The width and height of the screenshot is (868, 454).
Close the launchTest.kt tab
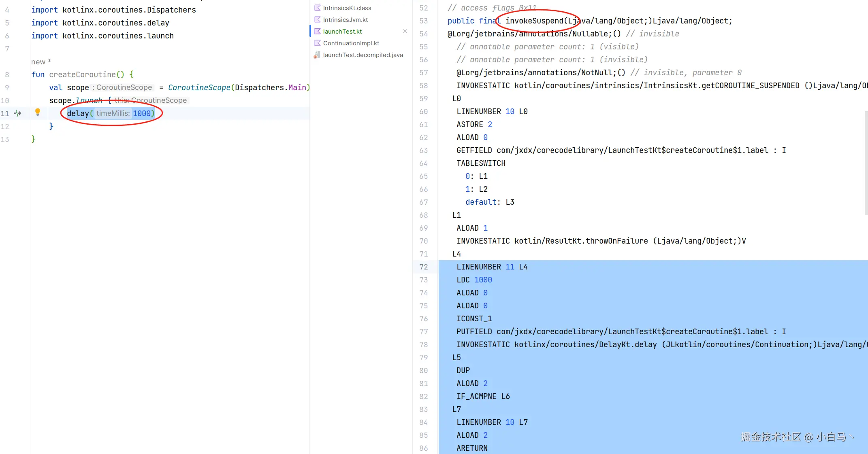(x=405, y=31)
